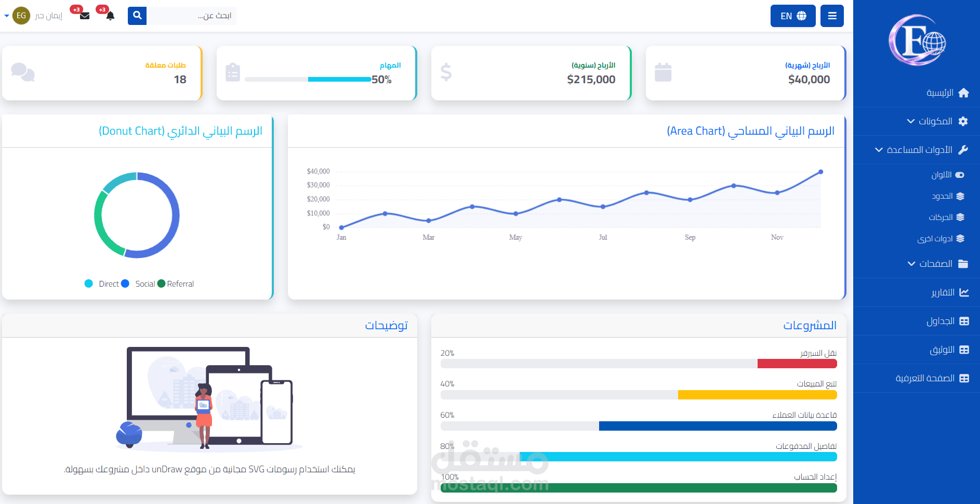980x504 pixels.
Task: Click the المكونات gear icon
Action: tap(963, 121)
